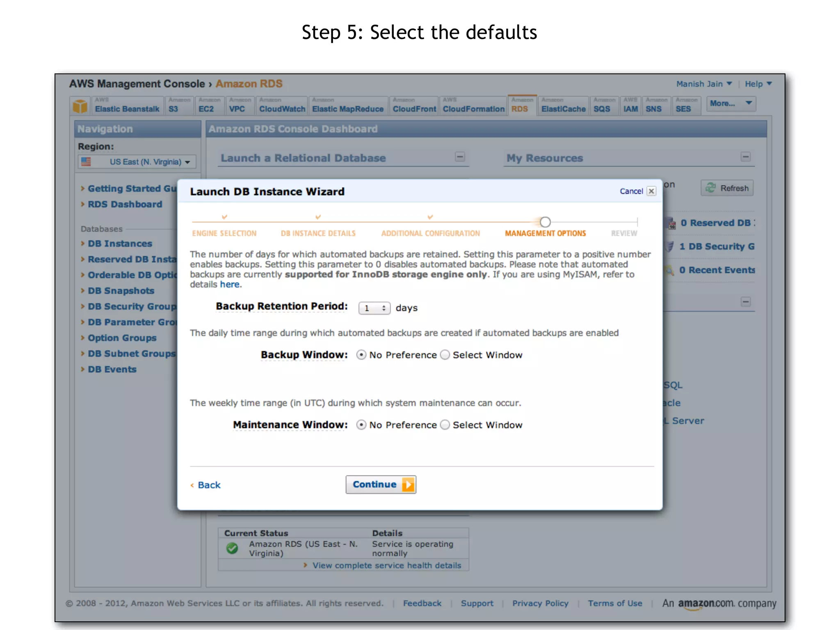This screenshot has width=840, height=630.
Task: Switch to S3 service tab
Action: point(179,106)
